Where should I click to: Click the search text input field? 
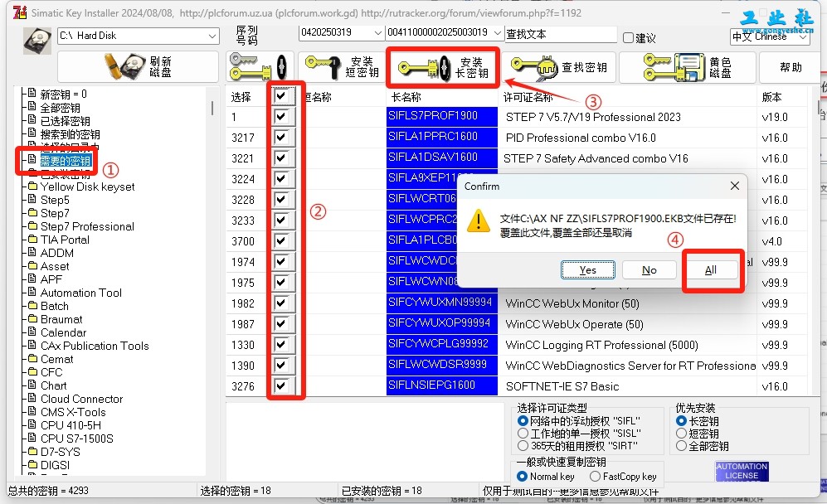tap(561, 34)
